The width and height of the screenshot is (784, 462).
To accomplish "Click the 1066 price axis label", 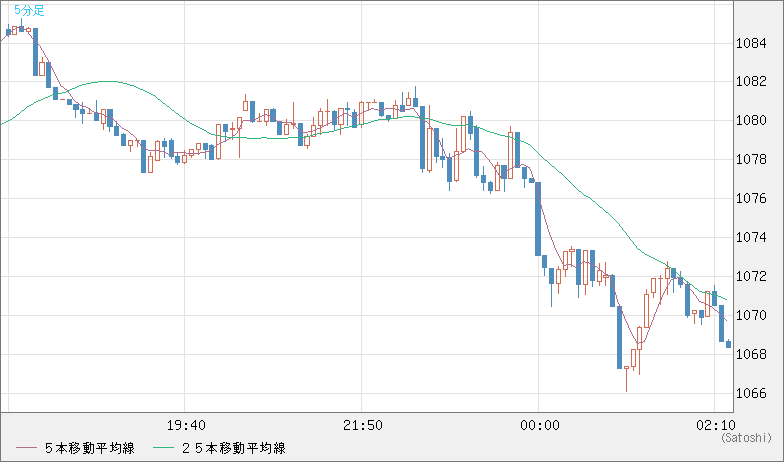I will pos(751,393).
